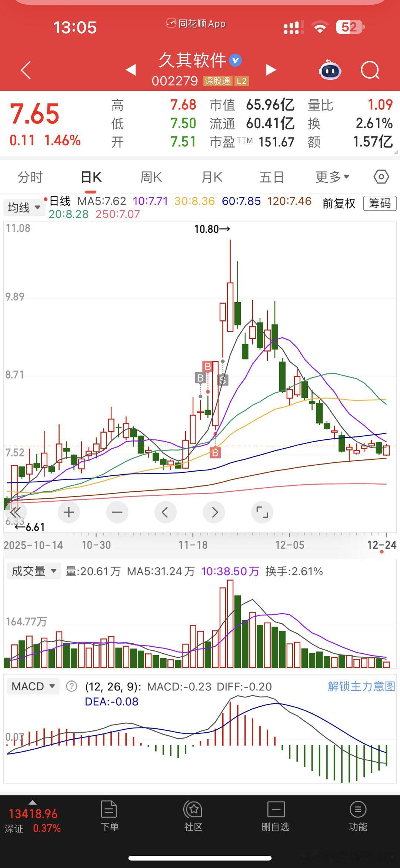Image resolution: width=400 pixels, height=868 pixels.
Task: Open 功能 functions menu icon
Action: pyautogui.click(x=358, y=816)
